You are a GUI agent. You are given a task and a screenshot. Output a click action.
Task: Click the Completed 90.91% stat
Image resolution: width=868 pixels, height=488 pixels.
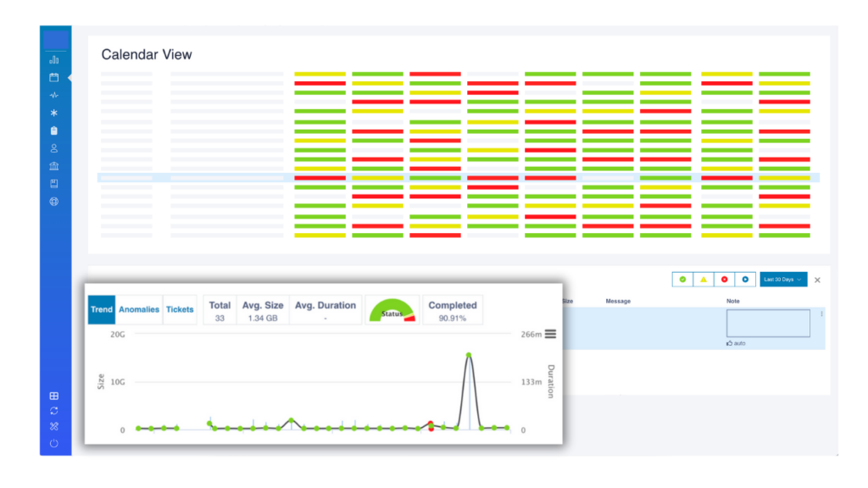click(x=453, y=310)
